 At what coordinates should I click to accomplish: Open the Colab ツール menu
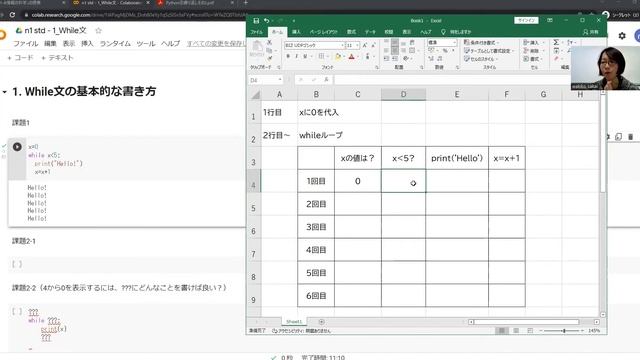(146, 43)
